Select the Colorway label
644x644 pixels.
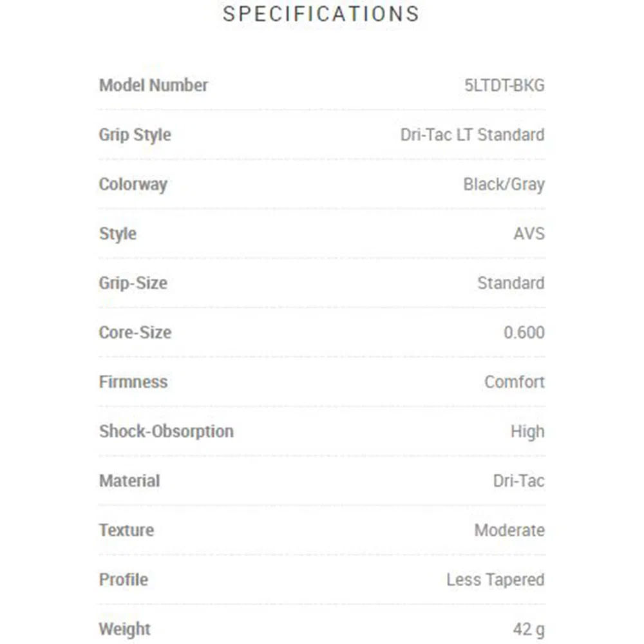tap(133, 185)
